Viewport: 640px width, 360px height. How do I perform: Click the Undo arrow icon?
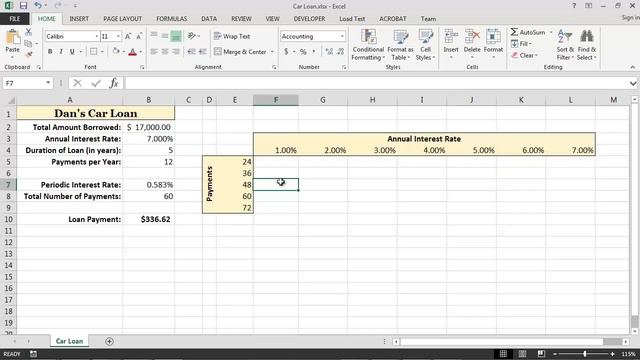click(x=38, y=6)
